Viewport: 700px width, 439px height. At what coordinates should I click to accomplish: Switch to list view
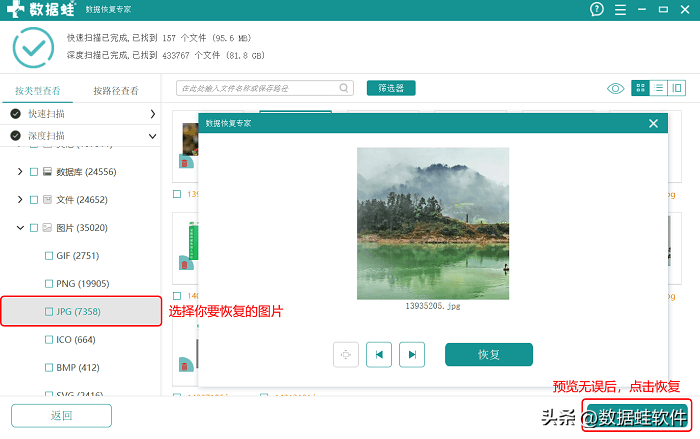coord(658,88)
